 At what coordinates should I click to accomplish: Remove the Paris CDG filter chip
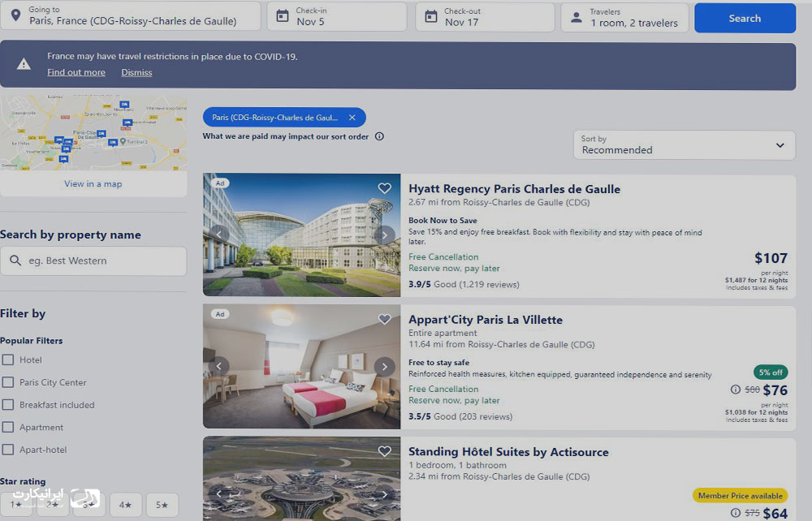[x=352, y=118]
